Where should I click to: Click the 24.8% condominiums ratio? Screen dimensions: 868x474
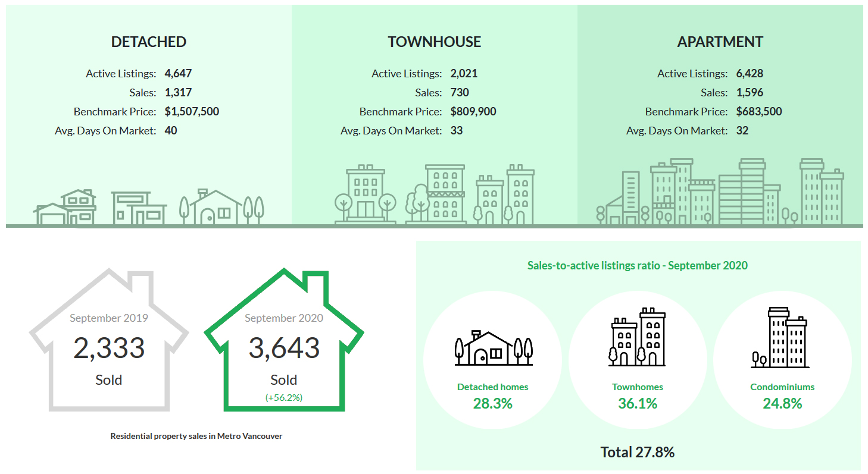coord(782,404)
